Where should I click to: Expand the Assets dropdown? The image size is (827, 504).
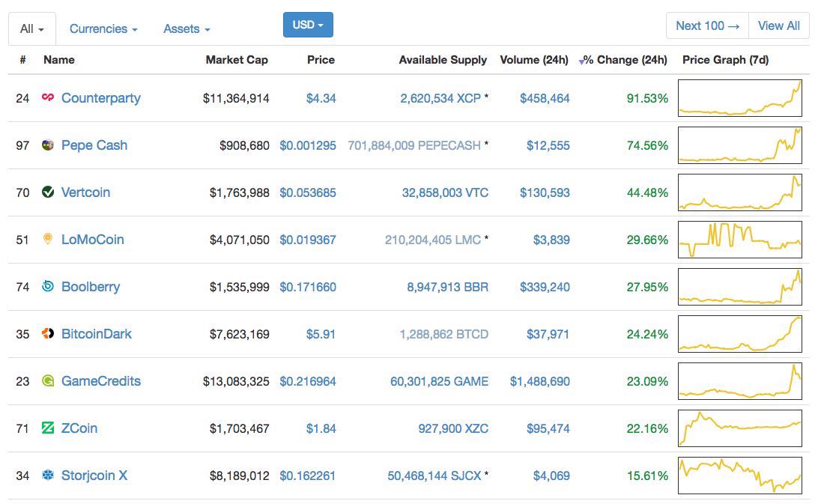pyautogui.click(x=187, y=29)
